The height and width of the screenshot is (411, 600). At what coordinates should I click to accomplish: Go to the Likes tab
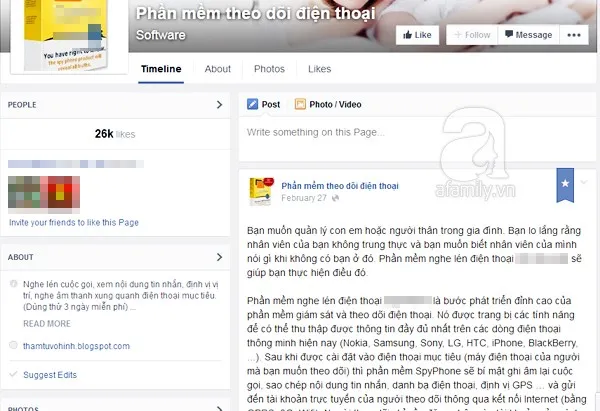point(319,69)
